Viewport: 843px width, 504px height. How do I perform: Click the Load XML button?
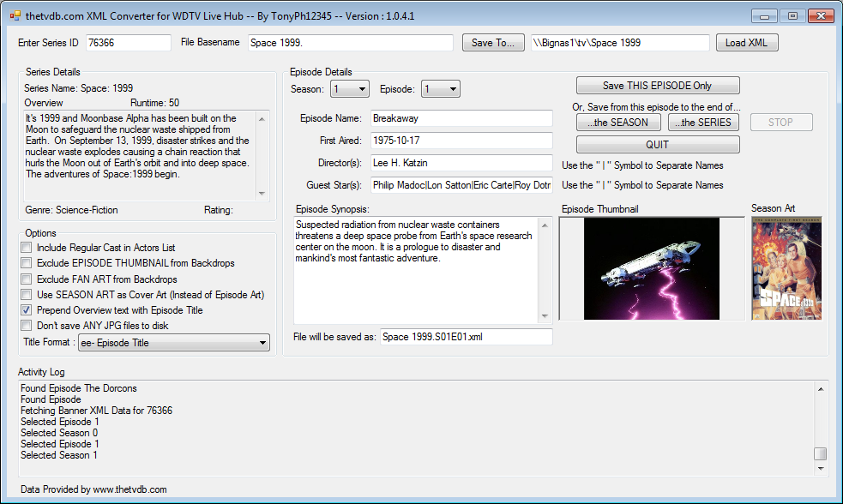[747, 43]
